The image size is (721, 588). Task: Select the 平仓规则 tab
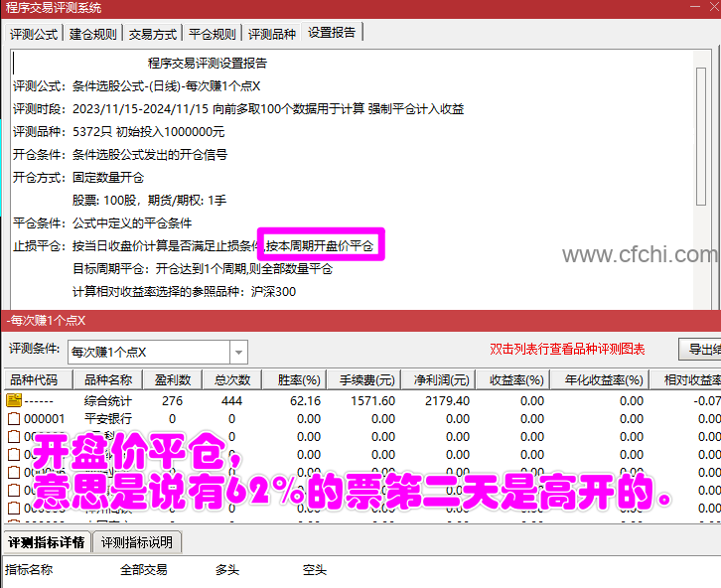click(212, 34)
